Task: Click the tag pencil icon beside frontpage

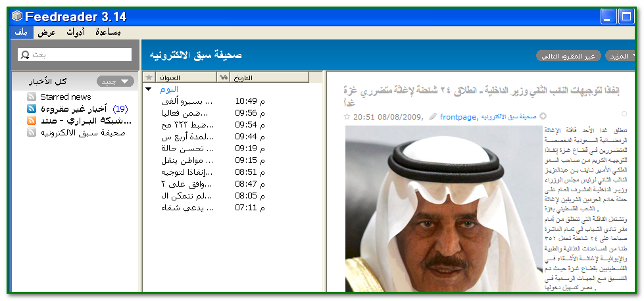Action: 432,117
